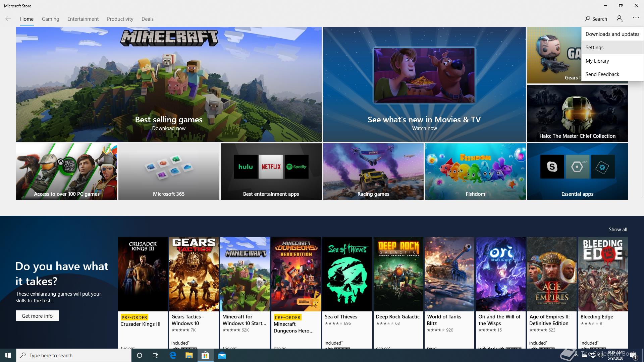Screen dimensions: 644x362
Task: Select the World of Tanks Blitz card
Action: pos(449,293)
